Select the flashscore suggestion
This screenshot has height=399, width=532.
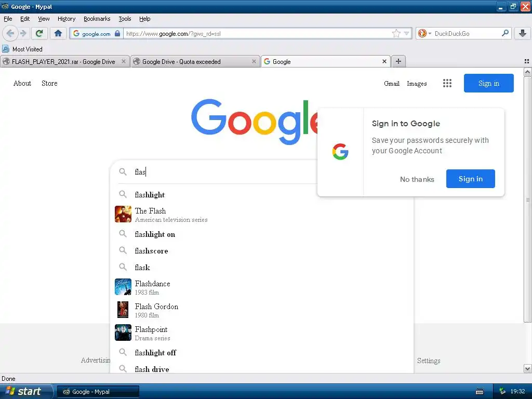tap(262, 251)
